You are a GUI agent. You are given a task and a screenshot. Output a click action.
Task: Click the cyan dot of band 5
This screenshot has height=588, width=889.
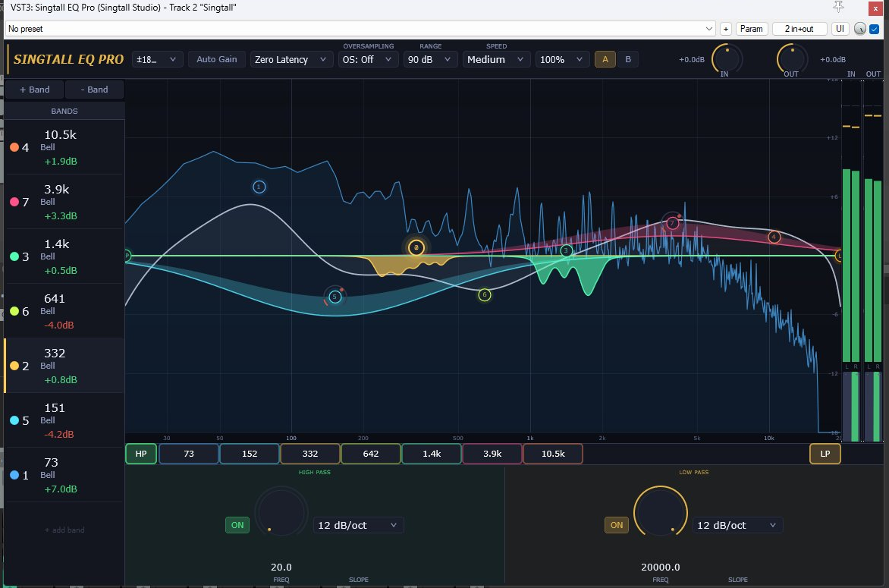point(14,421)
